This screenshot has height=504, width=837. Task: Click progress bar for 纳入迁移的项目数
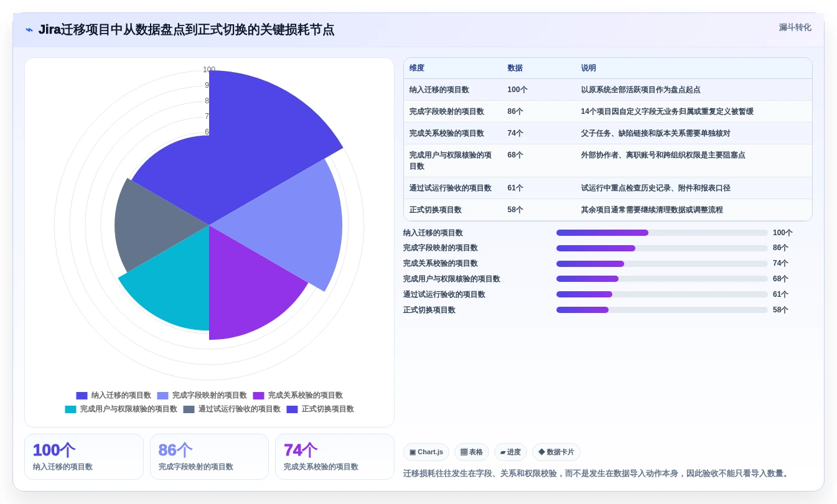[x=662, y=233]
